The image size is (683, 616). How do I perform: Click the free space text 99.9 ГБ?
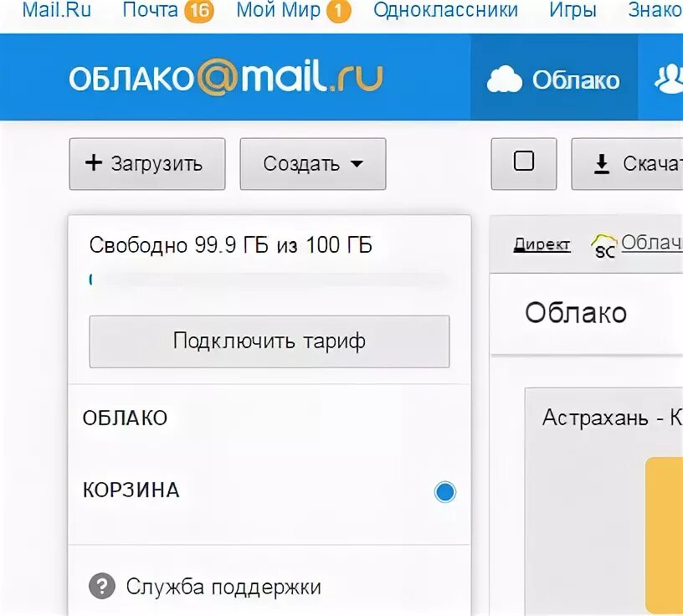coord(230,245)
